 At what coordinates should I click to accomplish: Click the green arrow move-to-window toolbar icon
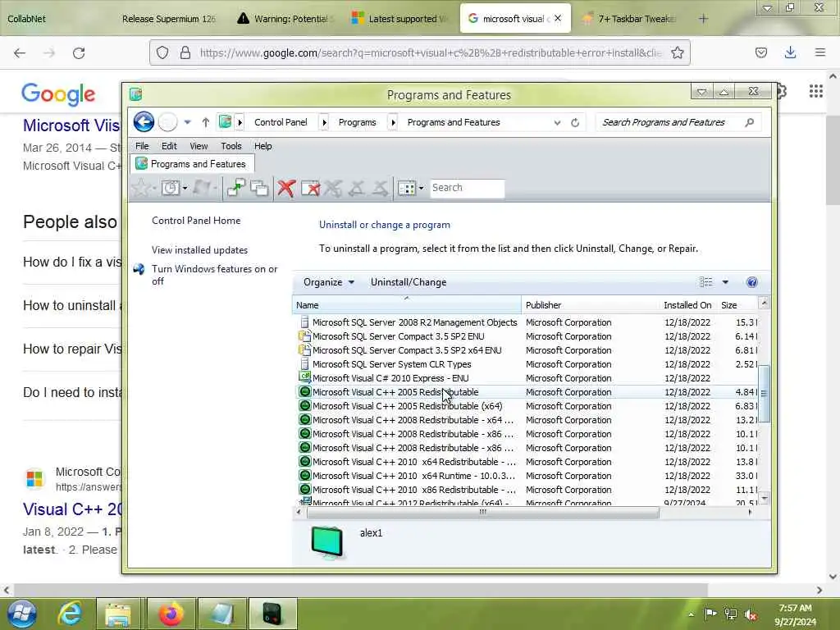tap(235, 188)
